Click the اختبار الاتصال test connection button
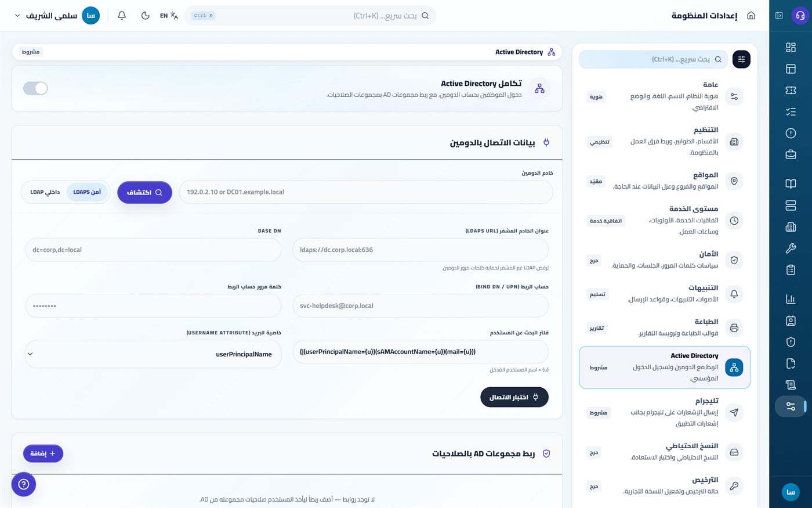The width and height of the screenshot is (812, 508). click(514, 397)
